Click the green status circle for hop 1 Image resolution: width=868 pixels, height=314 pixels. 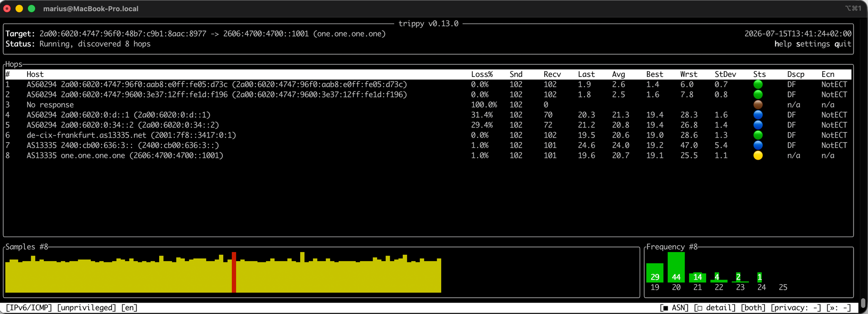coord(758,85)
